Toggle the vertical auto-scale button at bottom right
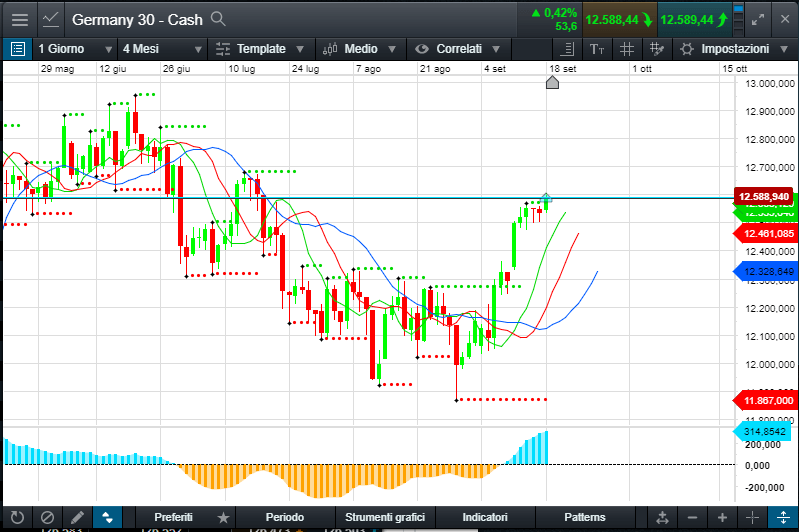 (783, 517)
